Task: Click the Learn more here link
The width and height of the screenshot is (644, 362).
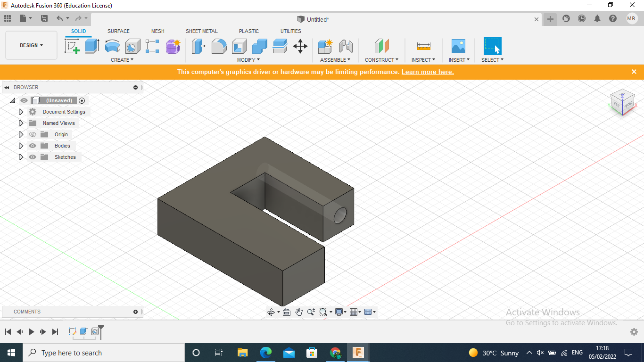Action: pyautogui.click(x=427, y=72)
